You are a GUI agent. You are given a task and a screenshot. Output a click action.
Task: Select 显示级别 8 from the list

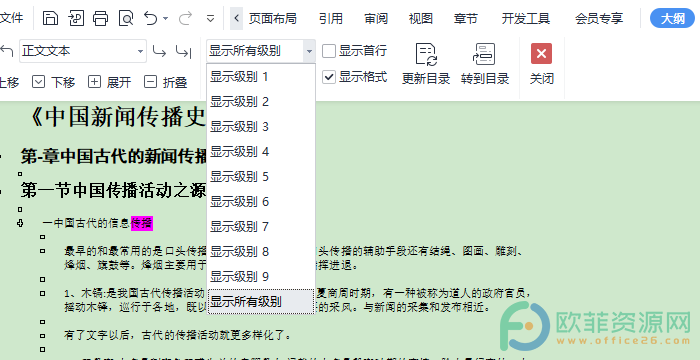(261, 252)
